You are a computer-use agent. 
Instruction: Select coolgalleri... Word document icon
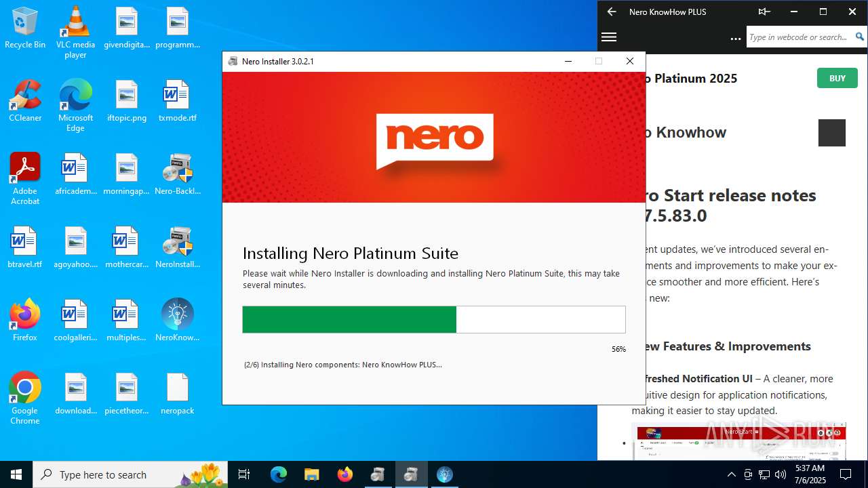pyautogui.click(x=75, y=320)
